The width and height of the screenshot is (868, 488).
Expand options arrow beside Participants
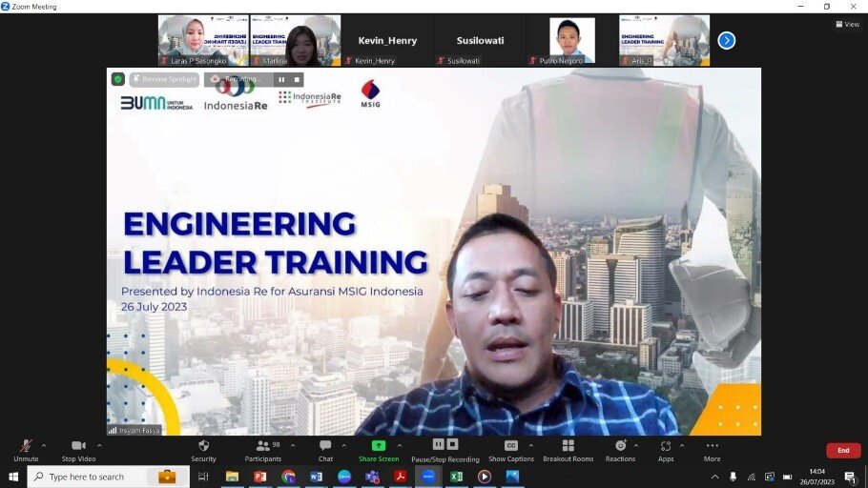click(x=293, y=445)
